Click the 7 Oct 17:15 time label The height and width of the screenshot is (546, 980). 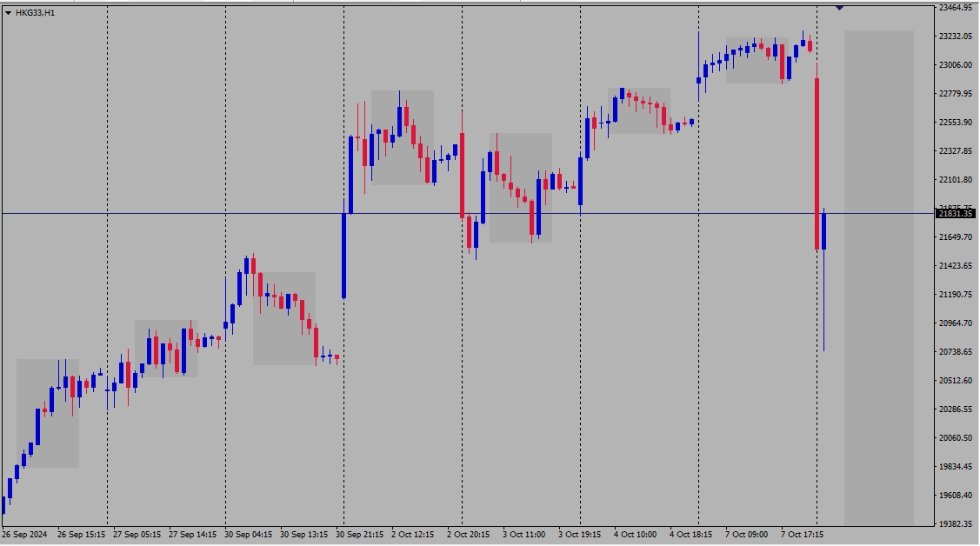point(802,534)
